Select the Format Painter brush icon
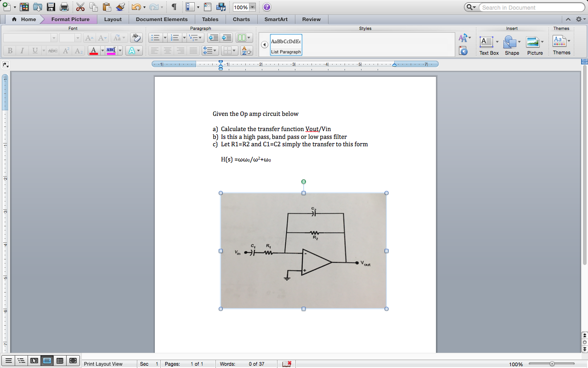The height and width of the screenshot is (368, 588). 120,7
